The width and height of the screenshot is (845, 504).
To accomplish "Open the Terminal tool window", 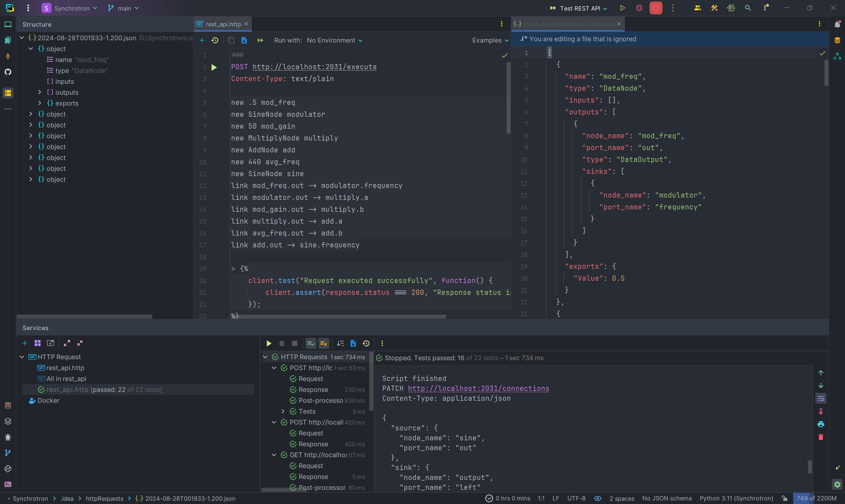I will coord(8,484).
